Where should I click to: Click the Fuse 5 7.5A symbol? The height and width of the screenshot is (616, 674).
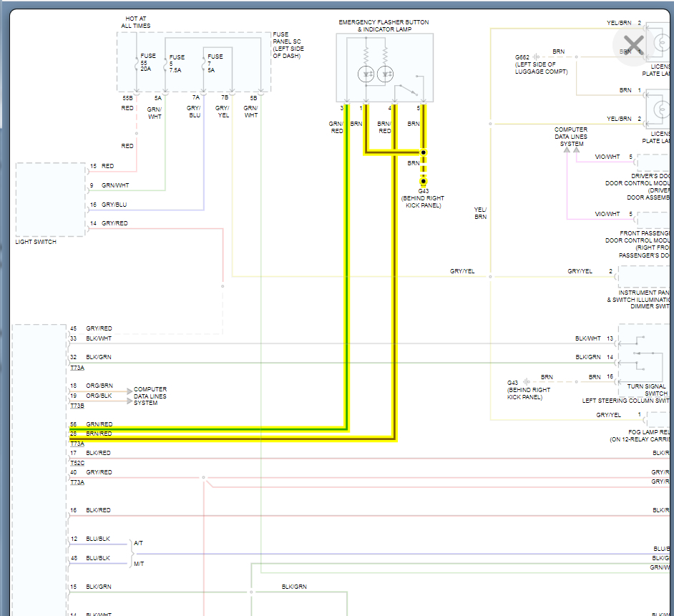click(x=166, y=64)
